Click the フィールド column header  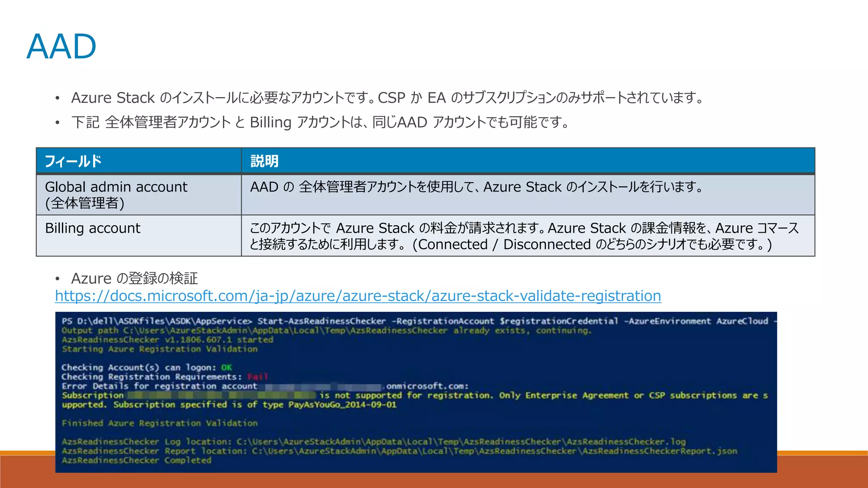(x=139, y=161)
